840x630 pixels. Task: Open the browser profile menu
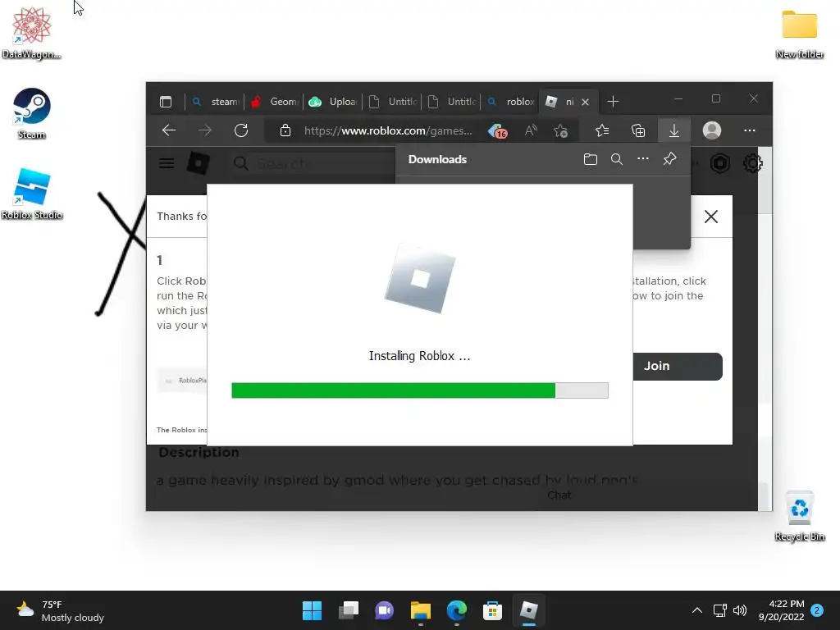tap(711, 130)
